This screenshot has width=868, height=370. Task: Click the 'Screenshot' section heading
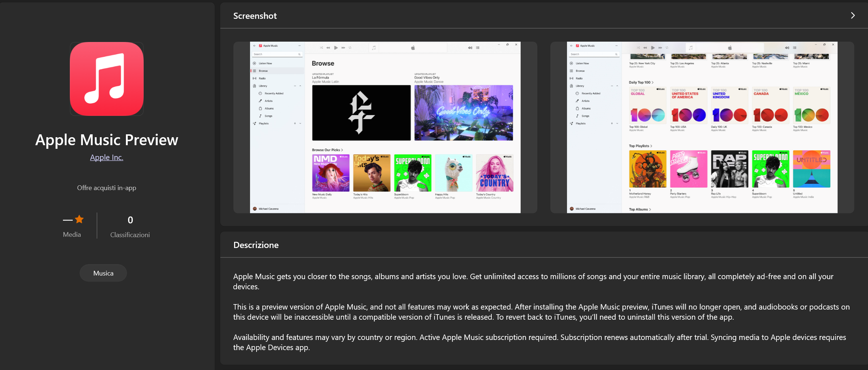tap(255, 16)
